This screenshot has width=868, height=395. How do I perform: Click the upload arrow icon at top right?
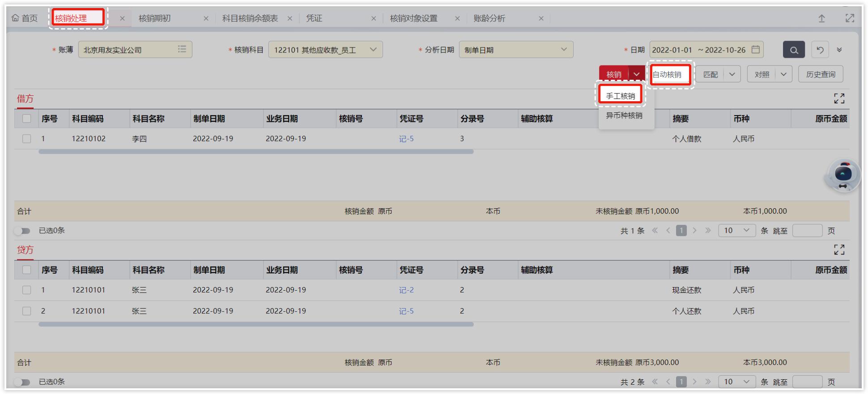coord(821,18)
